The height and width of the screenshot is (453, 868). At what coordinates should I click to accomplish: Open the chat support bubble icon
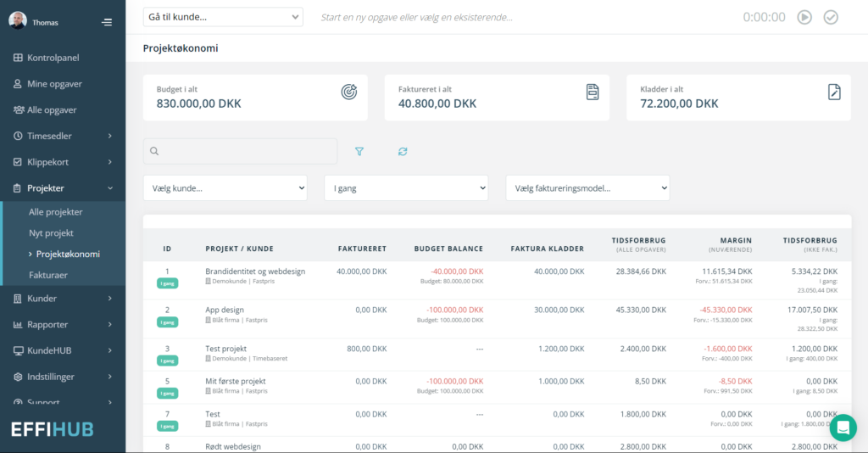point(843,428)
